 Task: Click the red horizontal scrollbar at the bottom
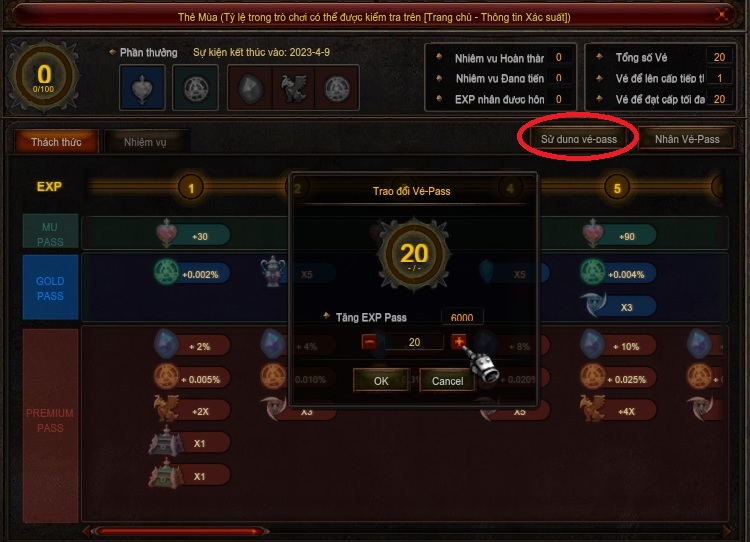(179, 531)
